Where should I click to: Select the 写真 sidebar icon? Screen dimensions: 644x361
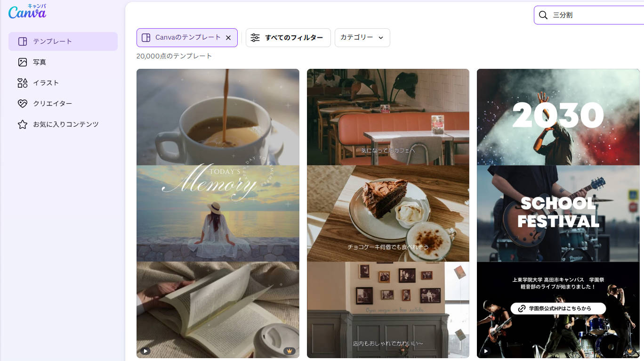[x=22, y=62]
